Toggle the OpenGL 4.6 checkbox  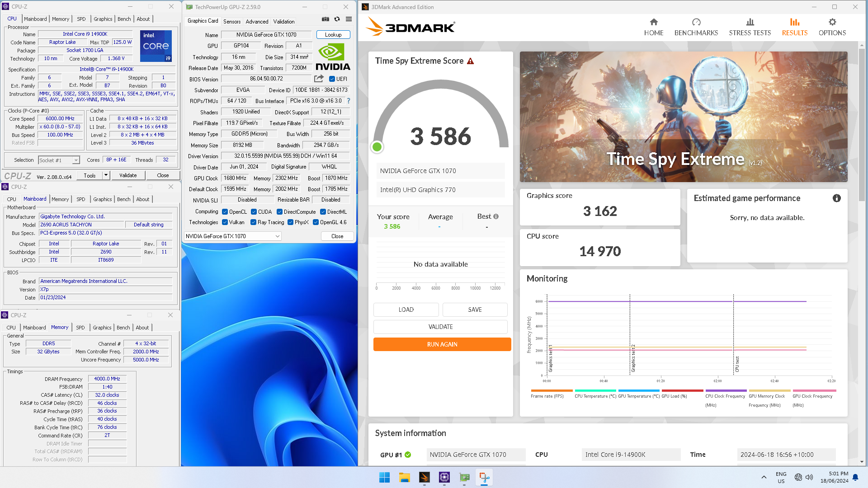point(316,222)
